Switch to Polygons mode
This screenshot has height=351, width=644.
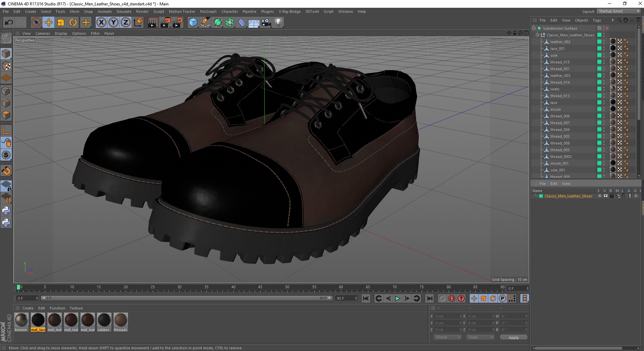(6, 115)
